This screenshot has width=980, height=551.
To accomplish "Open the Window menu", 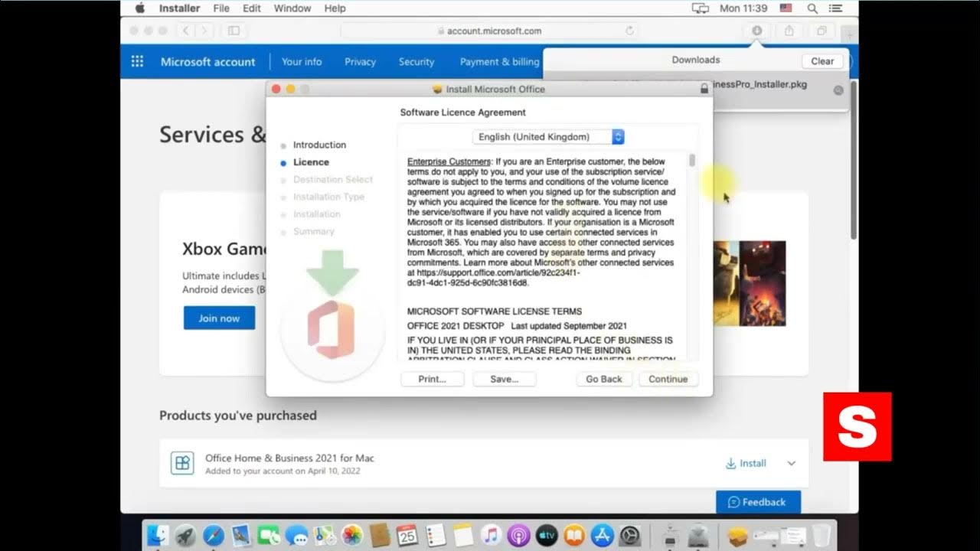I will [292, 8].
